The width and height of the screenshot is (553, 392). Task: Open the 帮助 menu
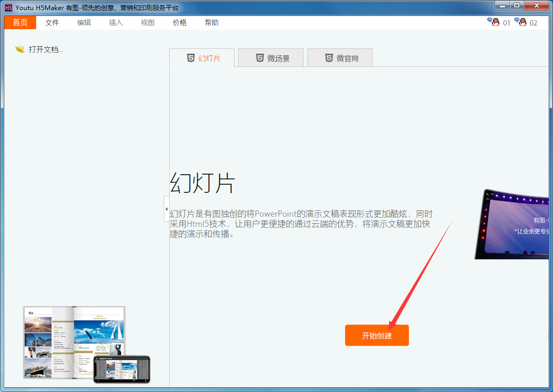(x=212, y=22)
